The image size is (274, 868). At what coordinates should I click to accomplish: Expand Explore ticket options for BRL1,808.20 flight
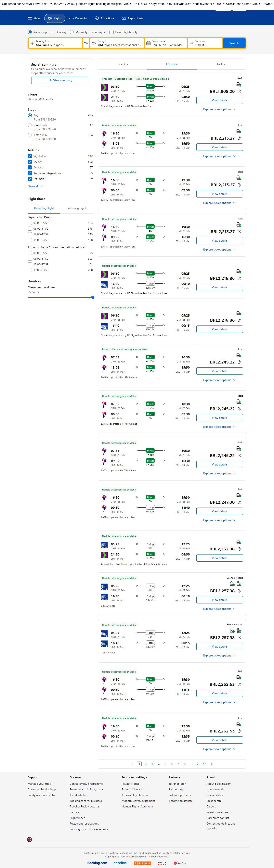[219, 110]
